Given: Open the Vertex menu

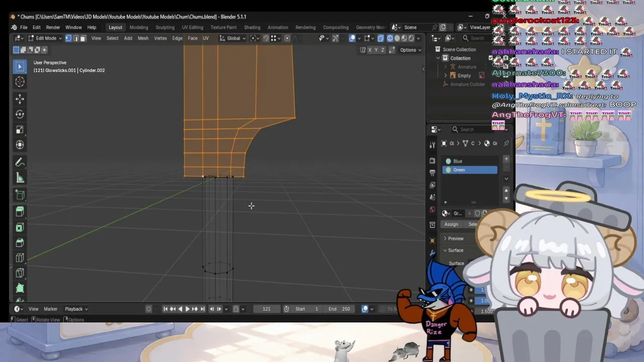Looking at the screenshot, I should click(x=160, y=38).
